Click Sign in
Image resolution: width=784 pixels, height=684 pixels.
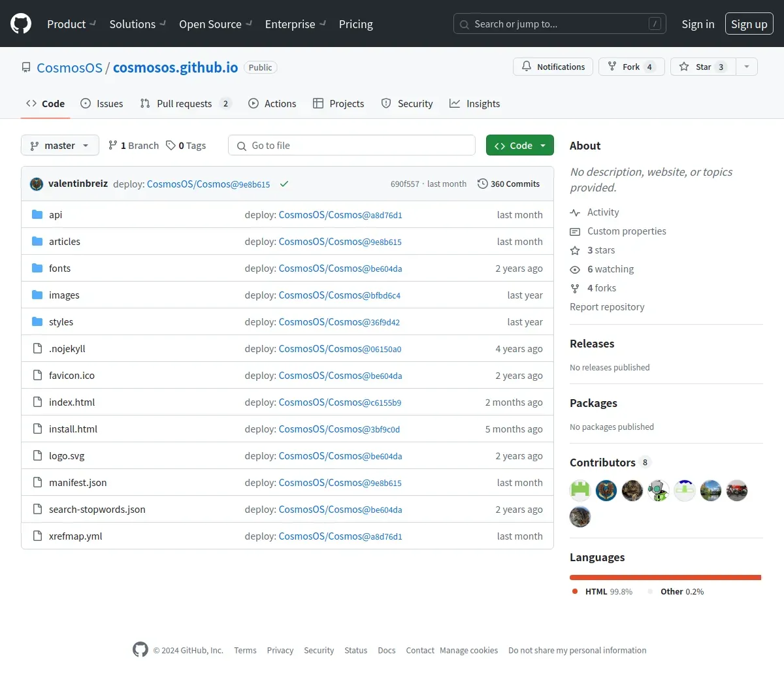coord(698,24)
